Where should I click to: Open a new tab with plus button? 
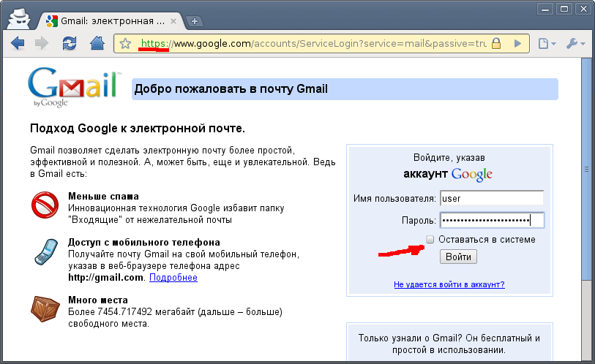coord(195,21)
